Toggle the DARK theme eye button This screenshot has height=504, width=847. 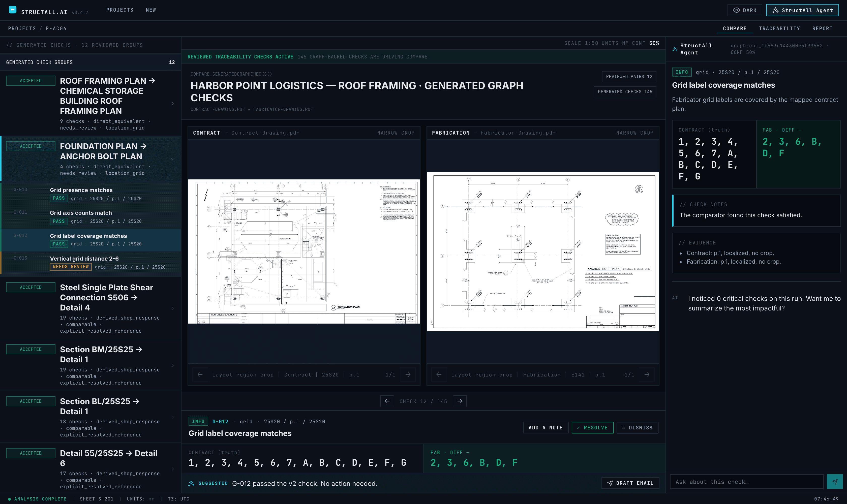[x=744, y=10]
